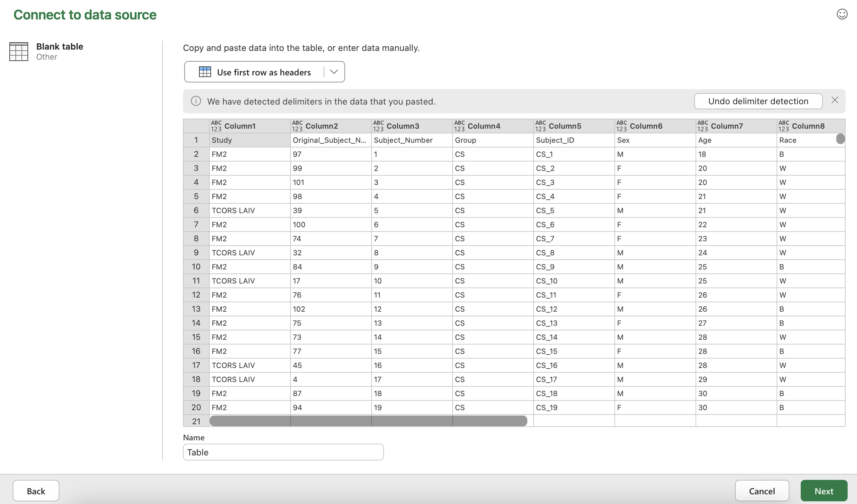Click the vertical scrollbar handle

(x=840, y=139)
